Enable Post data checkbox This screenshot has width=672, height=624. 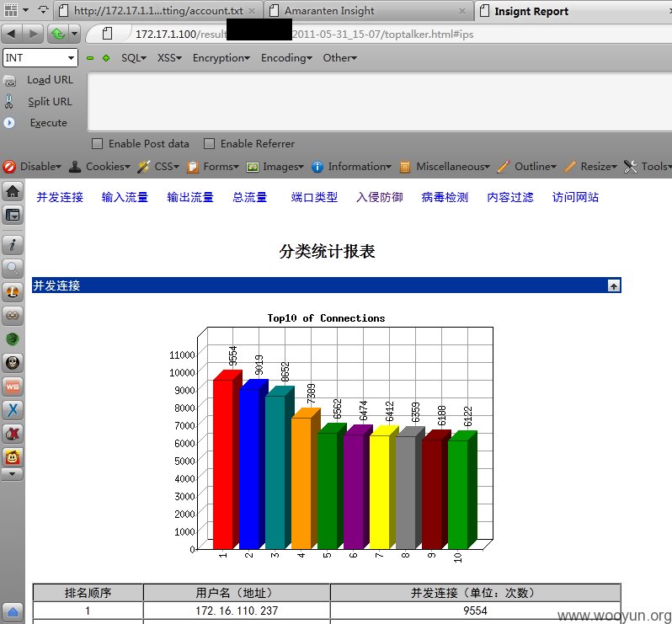pos(98,143)
